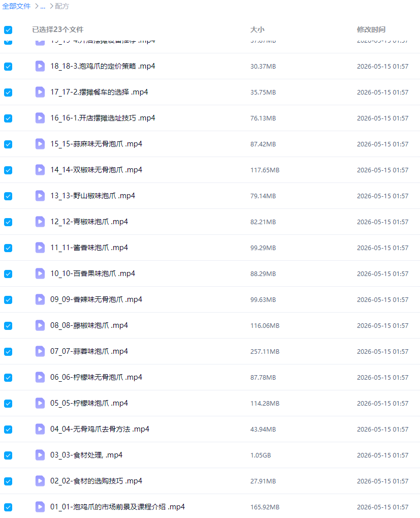Uncheck checkbox for 02_02-食材的选购技巧
This screenshot has width=420, height=518.
pos(8,481)
